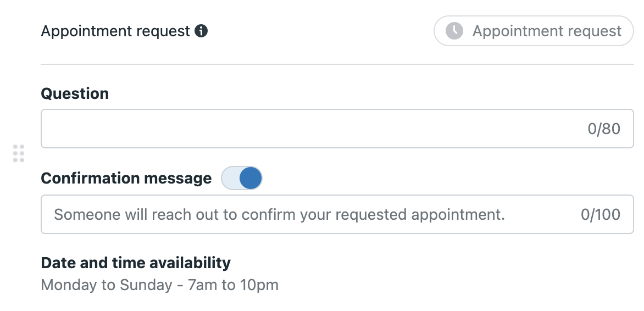
Task: Click the six-dot drag handle icon
Action: (19, 153)
